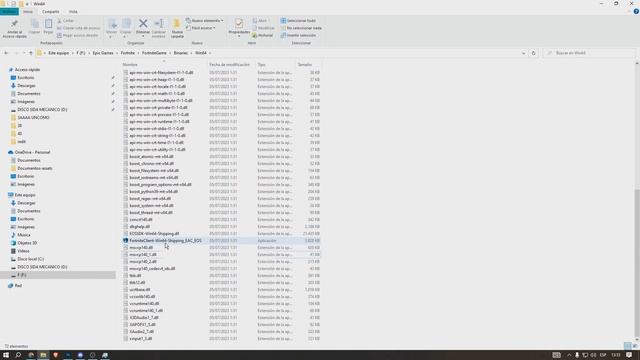Screen dimensions: 640x360
Task: Click Historial in the ribbon
Action: 262,35
